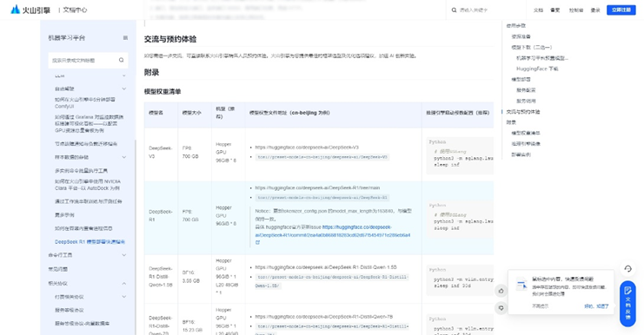Click the search magnifier icon in top bar

click(454, 10)
